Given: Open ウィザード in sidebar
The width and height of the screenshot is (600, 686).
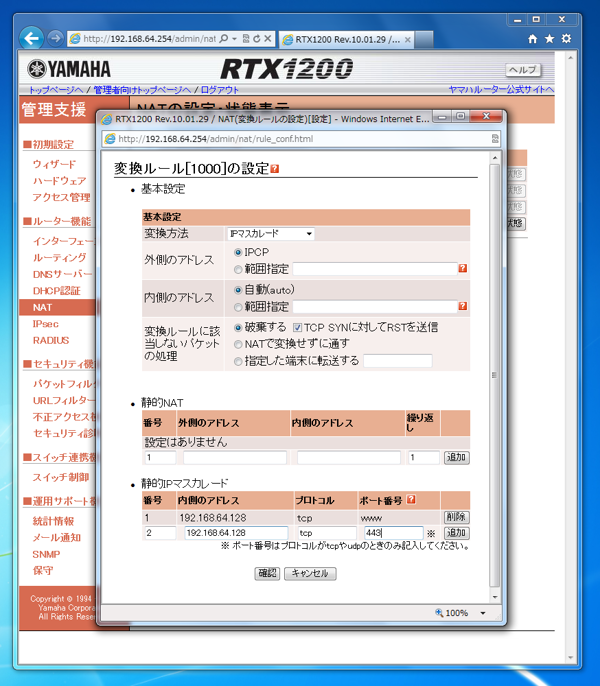Looking at the screenshot, I should (54, 164).
